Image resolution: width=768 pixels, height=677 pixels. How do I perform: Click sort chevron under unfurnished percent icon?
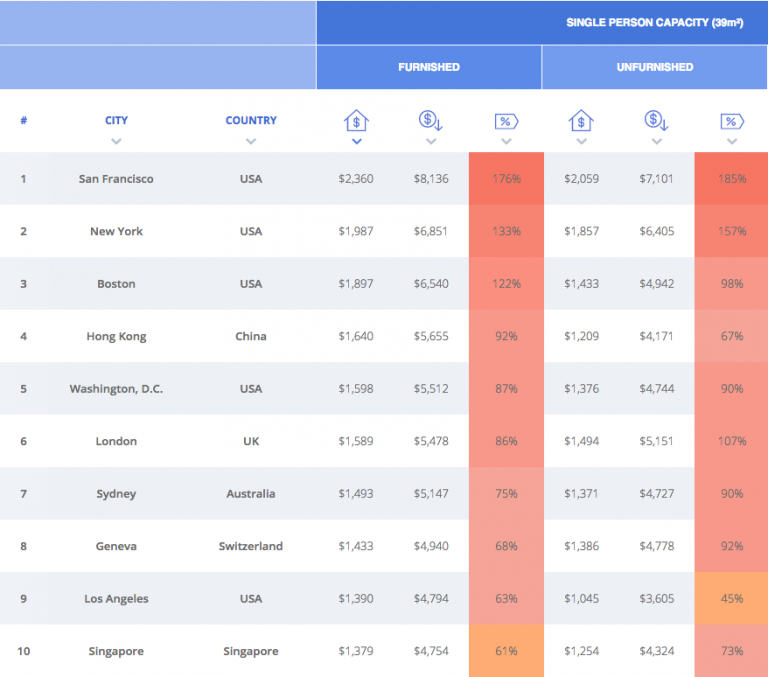click(732, 142)
